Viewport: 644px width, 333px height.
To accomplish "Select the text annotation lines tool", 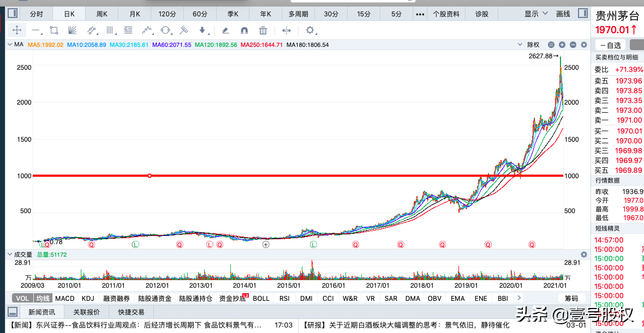I will (x=128, y=30).
